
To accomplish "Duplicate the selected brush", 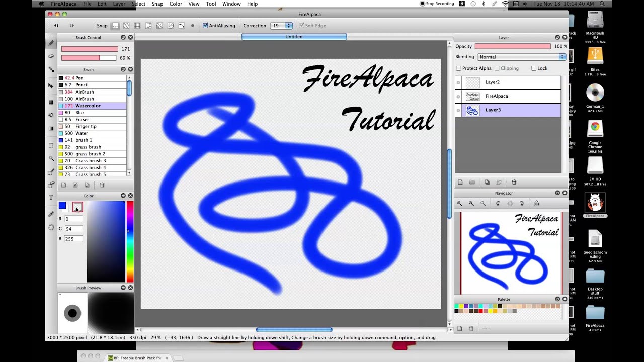I will coord(87,185).
